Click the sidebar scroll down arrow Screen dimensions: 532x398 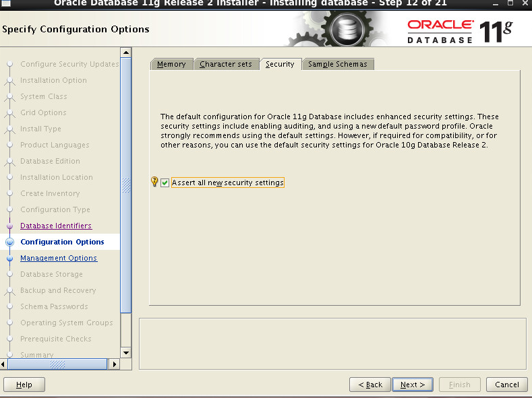coord(126,353)
